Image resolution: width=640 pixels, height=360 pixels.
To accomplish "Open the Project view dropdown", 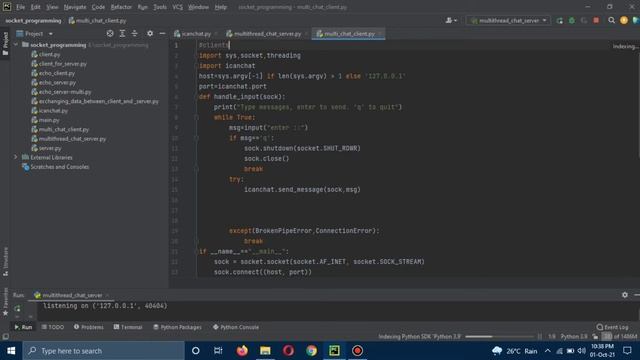I will (x=35, y=33).
